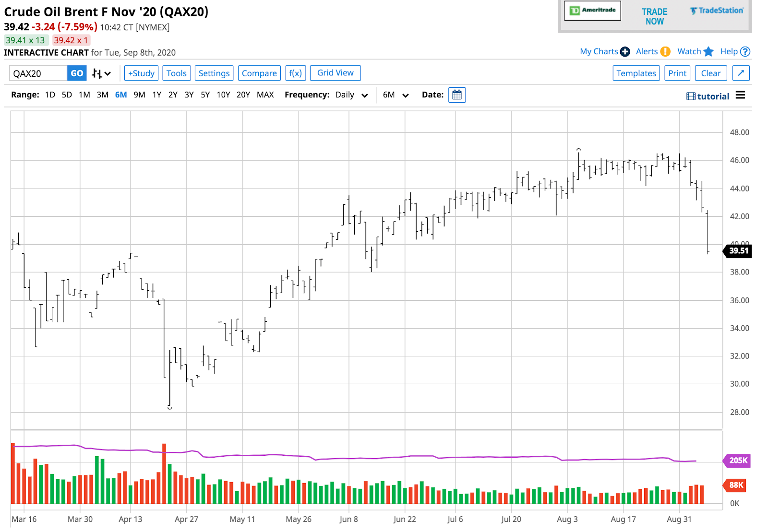Click the Help question mark icon
This screenshot has width=768, height=532.
[745, 52]
